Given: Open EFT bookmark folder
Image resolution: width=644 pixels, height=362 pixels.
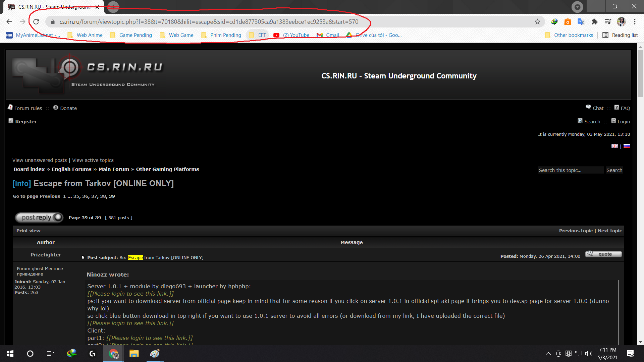Looking at the screenshot, I should click(257, 35).
